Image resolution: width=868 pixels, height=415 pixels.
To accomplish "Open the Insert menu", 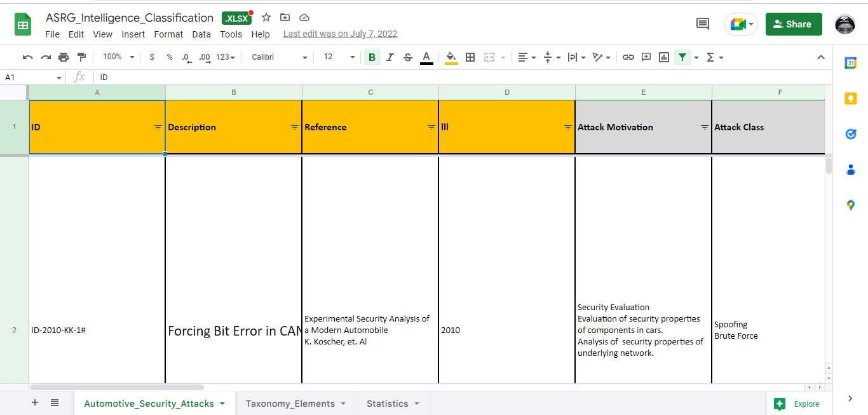I will pyautogui.click(x=133, y=34).
